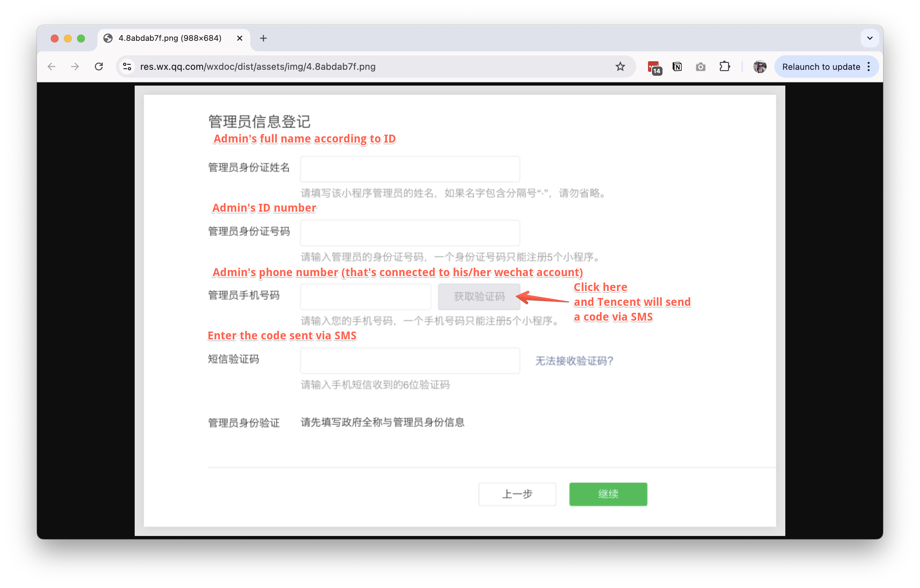Select the 4.8abdab7f.png tab
Screen dimensions: 920x588
click(170, 38)
